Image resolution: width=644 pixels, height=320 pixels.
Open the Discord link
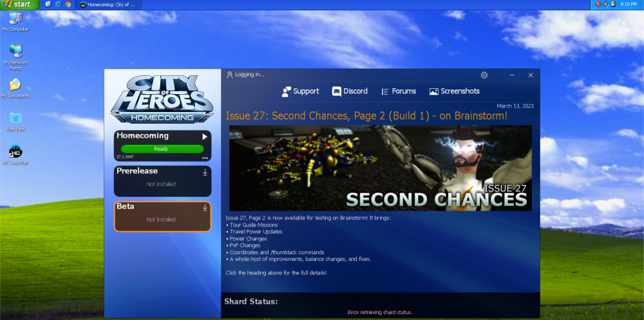(x=350, y=91)
